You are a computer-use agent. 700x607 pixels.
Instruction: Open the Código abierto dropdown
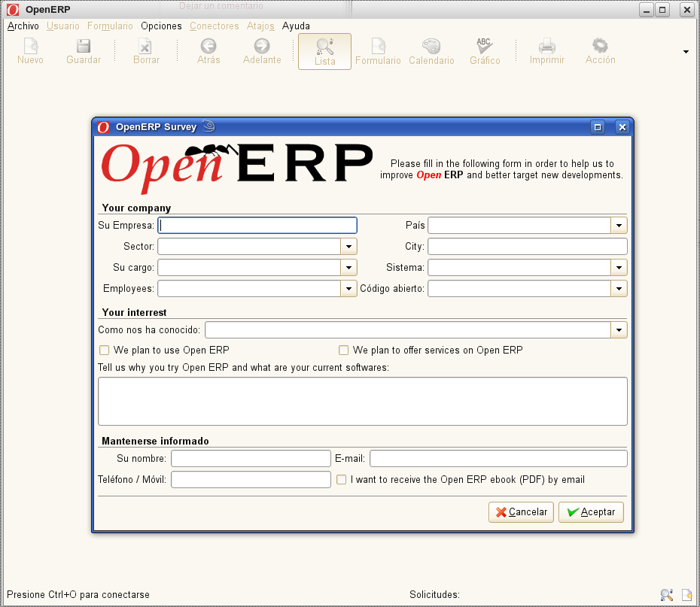619,289
